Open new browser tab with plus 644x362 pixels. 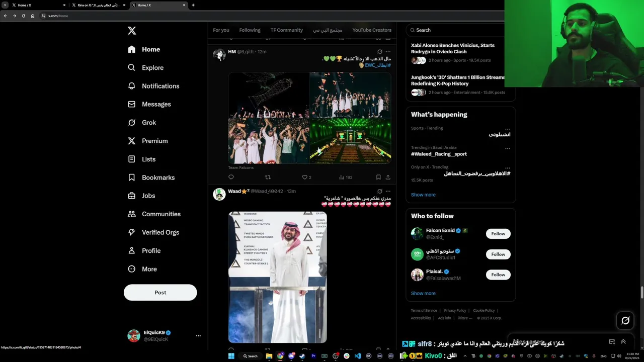click(193, 5)
